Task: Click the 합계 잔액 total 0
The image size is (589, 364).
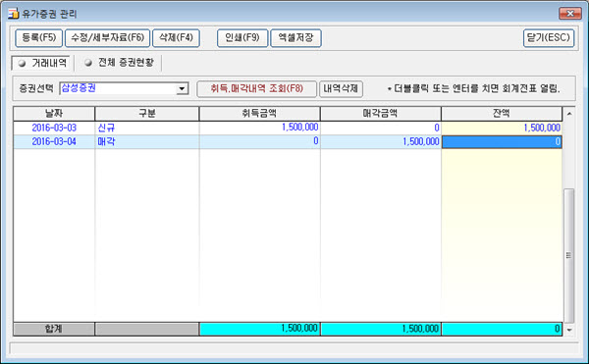Action: tap(502, 329)
